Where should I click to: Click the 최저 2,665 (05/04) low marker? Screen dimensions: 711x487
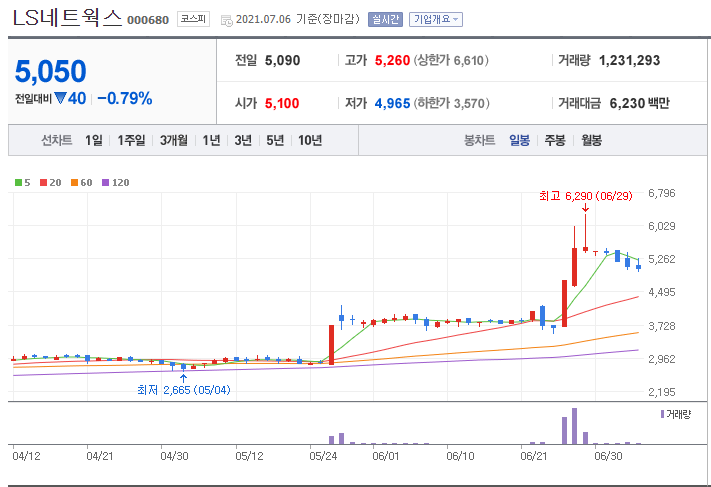pos(184,390)
